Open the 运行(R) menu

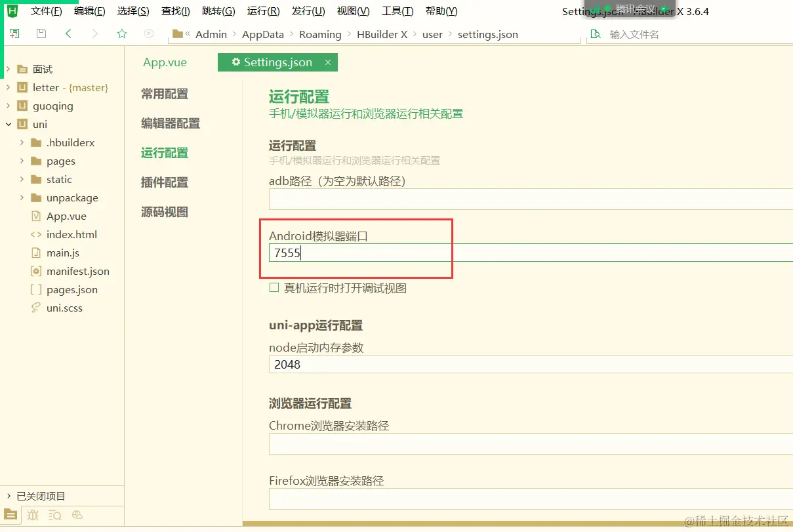(264, 11)
